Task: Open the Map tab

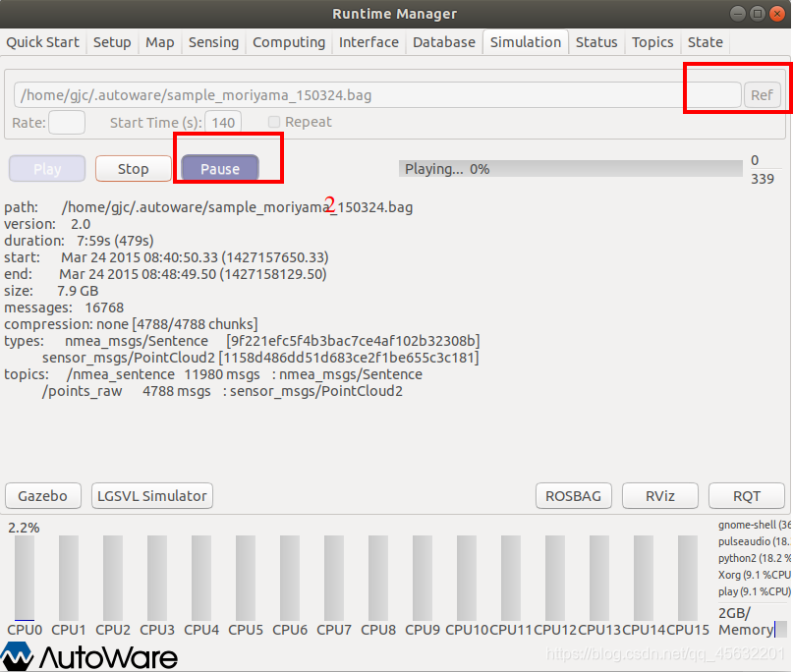Action: click(160, 42)
